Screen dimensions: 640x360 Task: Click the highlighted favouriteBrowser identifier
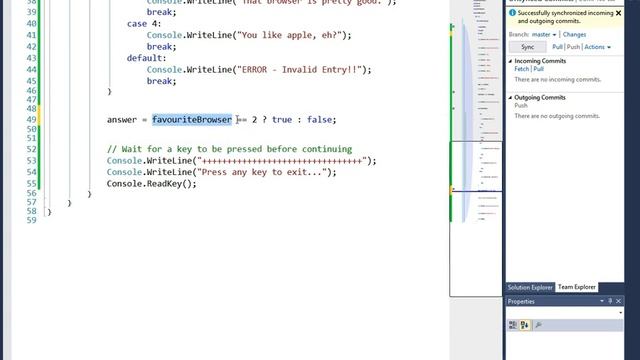(x=192, y=120)
